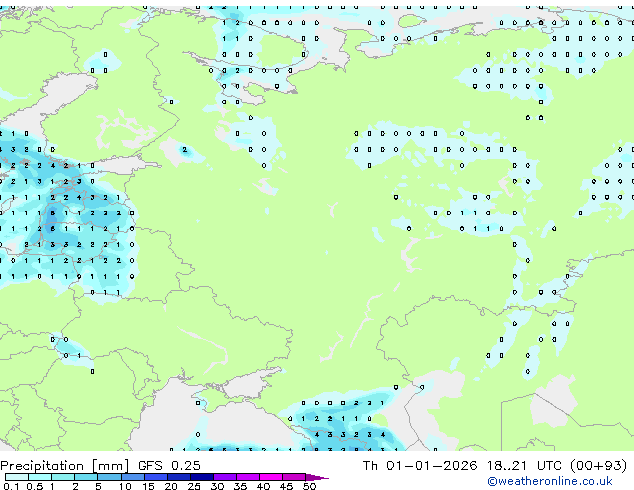This screenshot has height=490, width=634.
Task: Click the 25–30 mm navy legend swatch
Action: 202,477
